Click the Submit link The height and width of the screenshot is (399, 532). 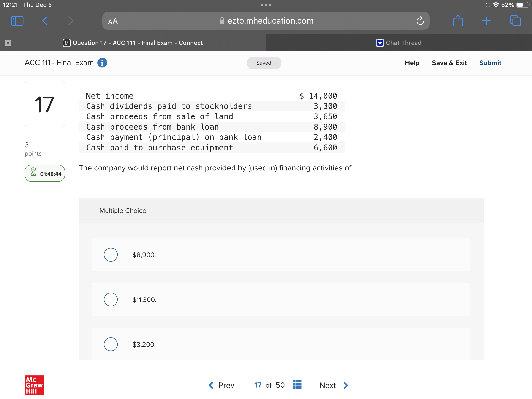(490, 63)
